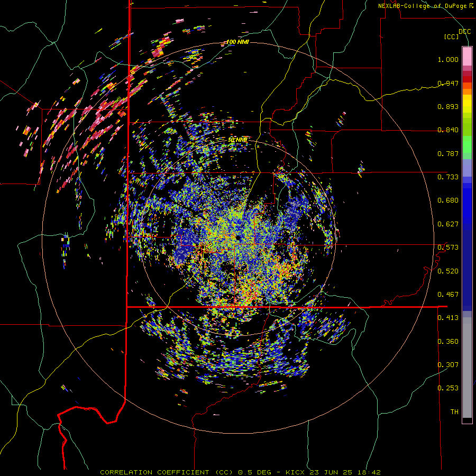476x476 pixels.
Task: Click the 100 NMI range ring label
Action: tap(237, 42)
